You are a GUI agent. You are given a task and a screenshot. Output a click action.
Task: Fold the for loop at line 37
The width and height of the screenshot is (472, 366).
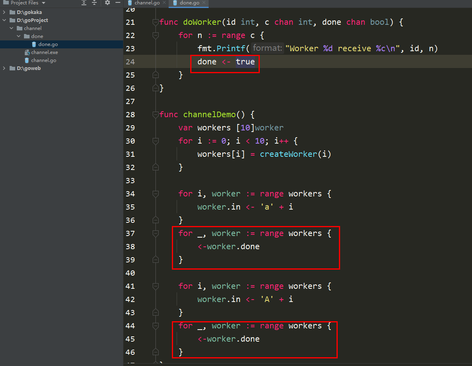155,233
